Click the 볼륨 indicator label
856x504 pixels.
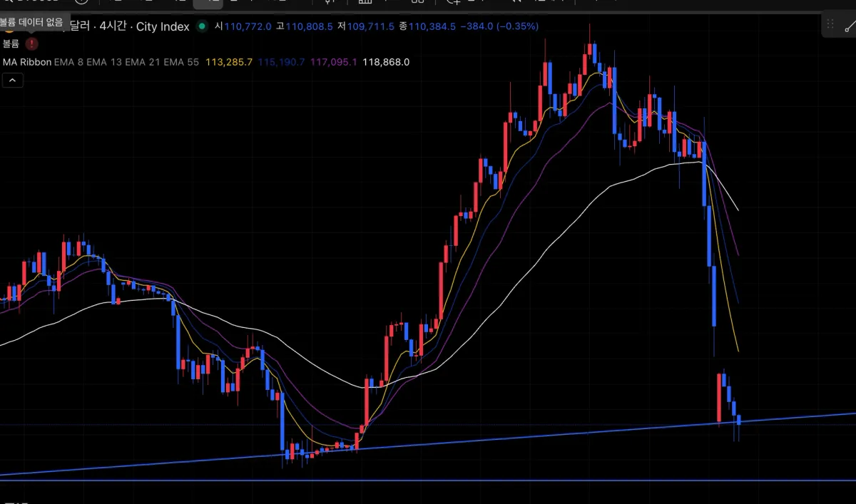click(11, 43)
